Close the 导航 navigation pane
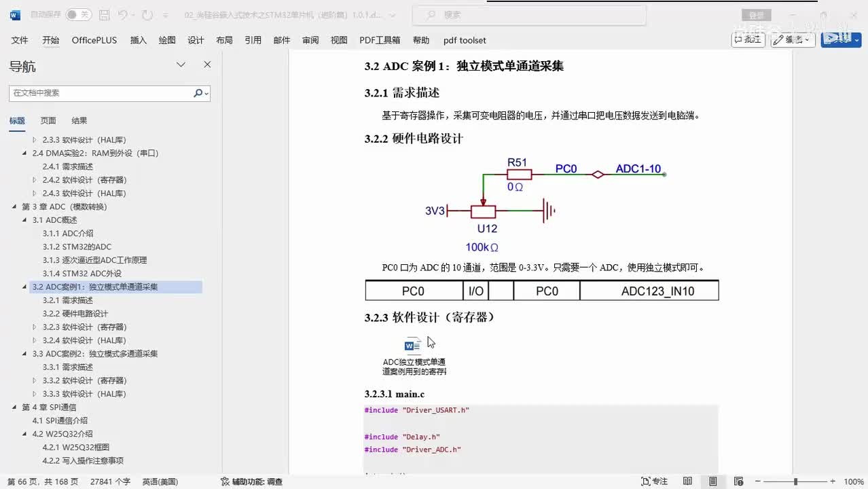 (207, 65)
